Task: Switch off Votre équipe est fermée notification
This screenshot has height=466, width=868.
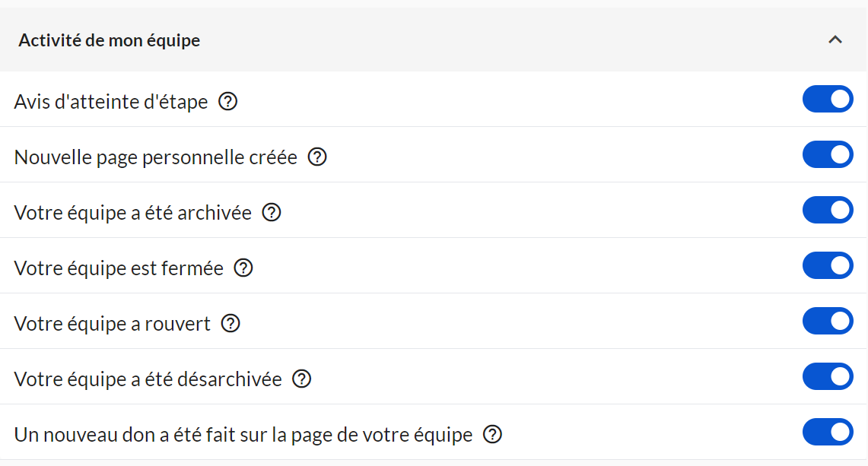Action: pyautogui.click(x=828, y=266)
